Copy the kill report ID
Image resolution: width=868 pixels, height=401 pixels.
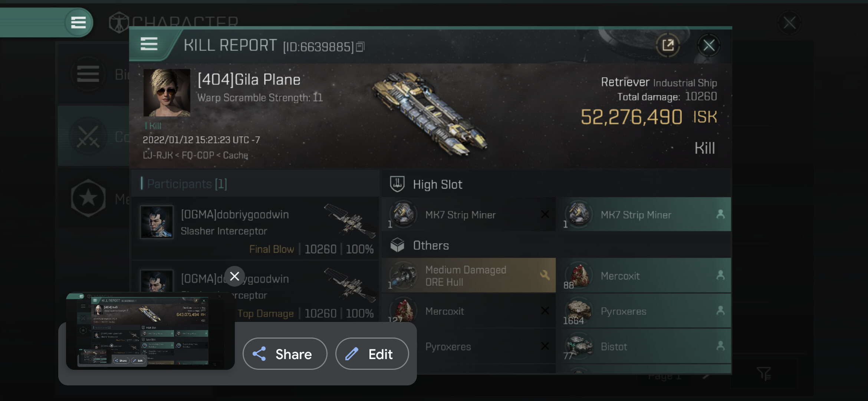(360, 47)
